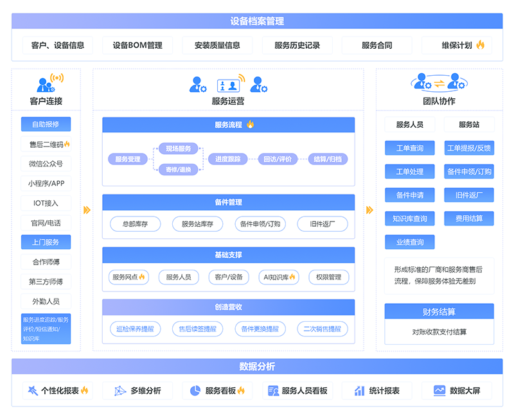Click the 服务人员看板 person list icon
This screenshot has width=514, height=420.
point(273,390)
